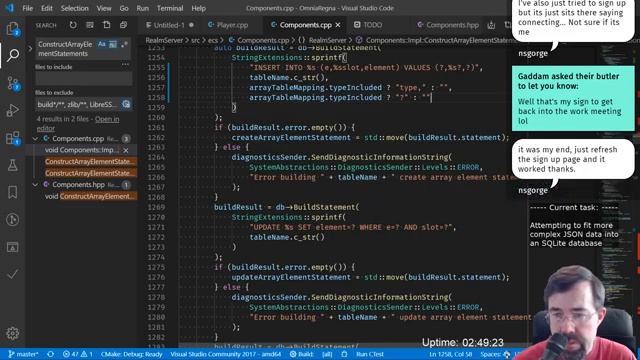The image size is (640, 360).
Task: Open the Edit menu
Action: coord(47,8)
